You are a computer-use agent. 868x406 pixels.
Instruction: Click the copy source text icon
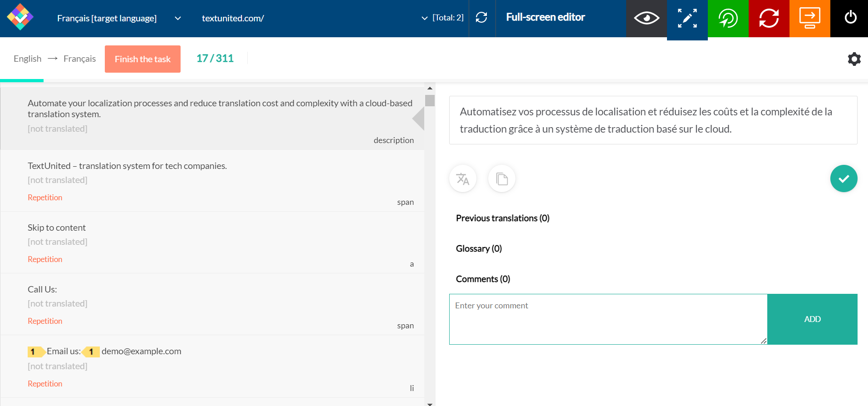502,178
